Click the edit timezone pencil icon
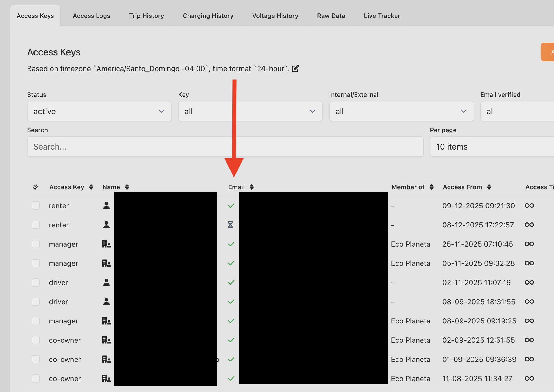The image size is (554, 392). coord(295,69)
